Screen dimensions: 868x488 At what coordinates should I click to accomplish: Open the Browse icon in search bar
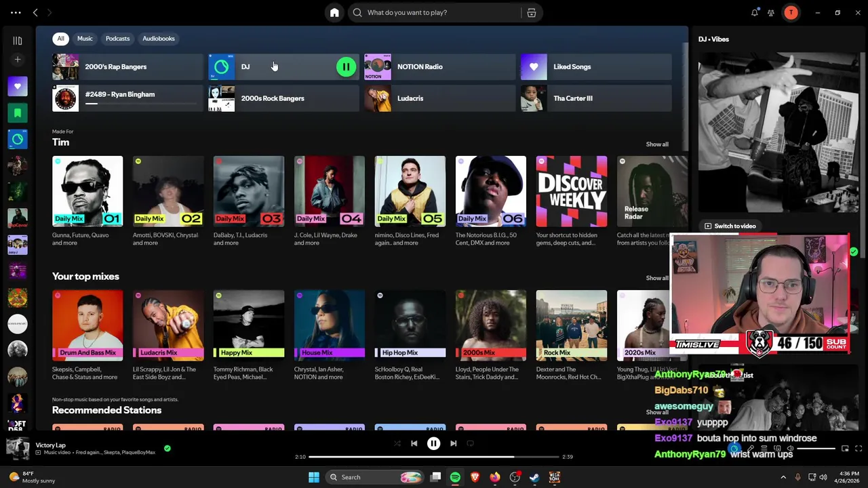point(532,12)
